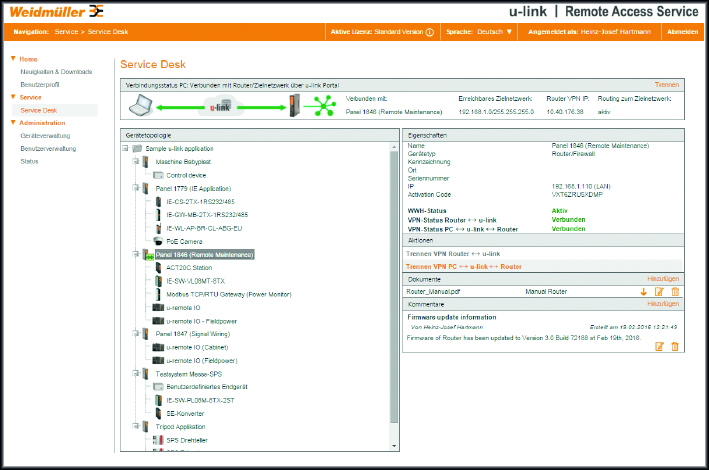Screen dimensions: 709x470
Task: Click the ACT20C Station device icon
Action: click(x=158, y=267)
